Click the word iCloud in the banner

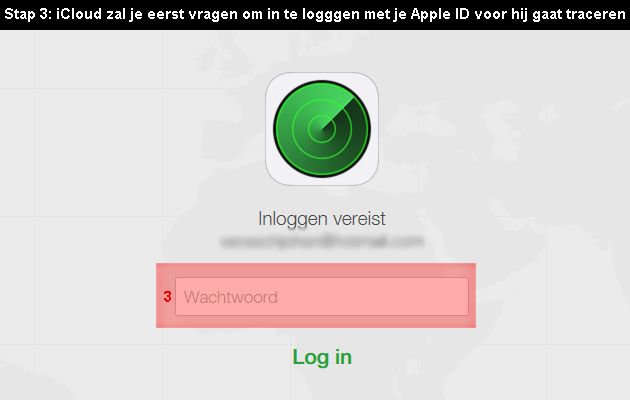pyautogui.click(x=79, y=14)
